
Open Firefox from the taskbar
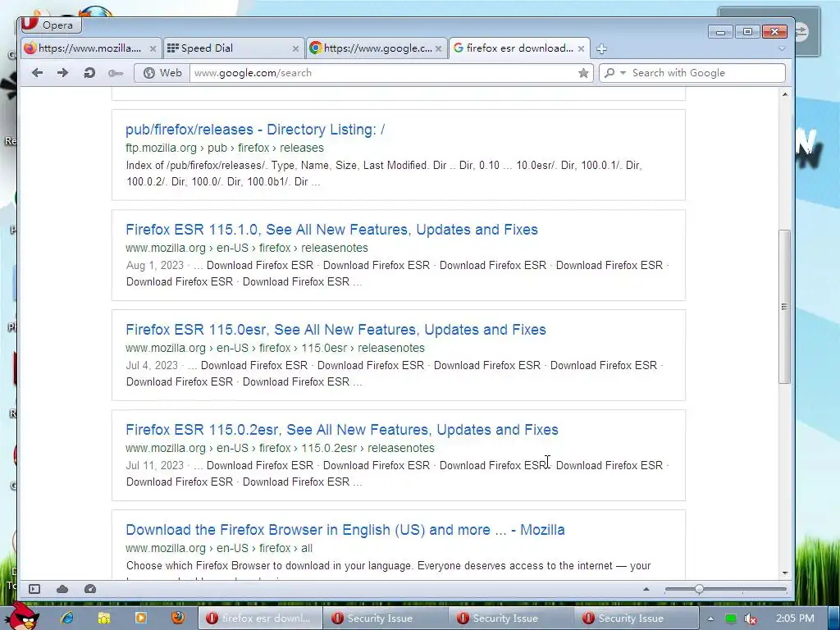(178, 618)
